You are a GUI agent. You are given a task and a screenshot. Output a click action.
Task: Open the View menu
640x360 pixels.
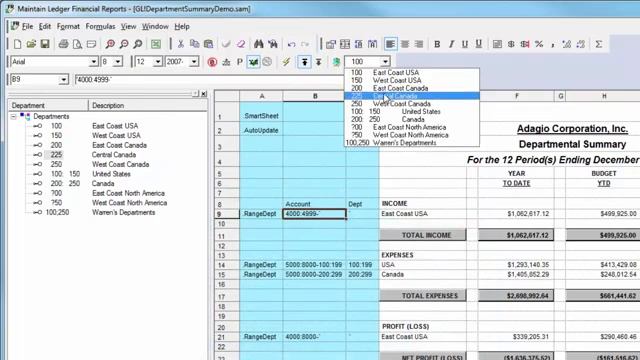coord(129,27)
